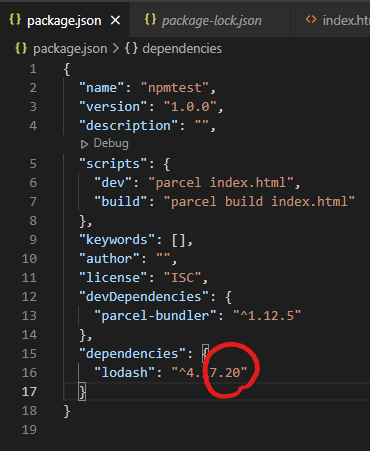The width and height of the screenshot is (370, 451).
Task: Close the package.json tab
Action: 115,21
